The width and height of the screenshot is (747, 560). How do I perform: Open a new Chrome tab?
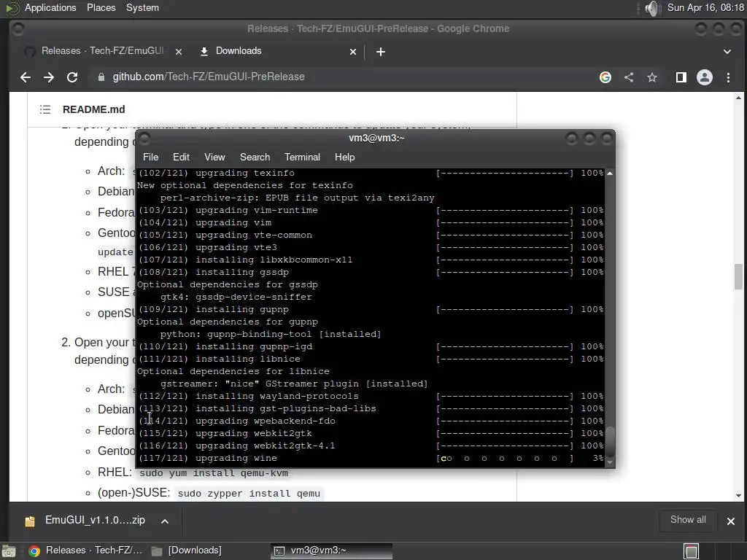[x=380, y=52]
